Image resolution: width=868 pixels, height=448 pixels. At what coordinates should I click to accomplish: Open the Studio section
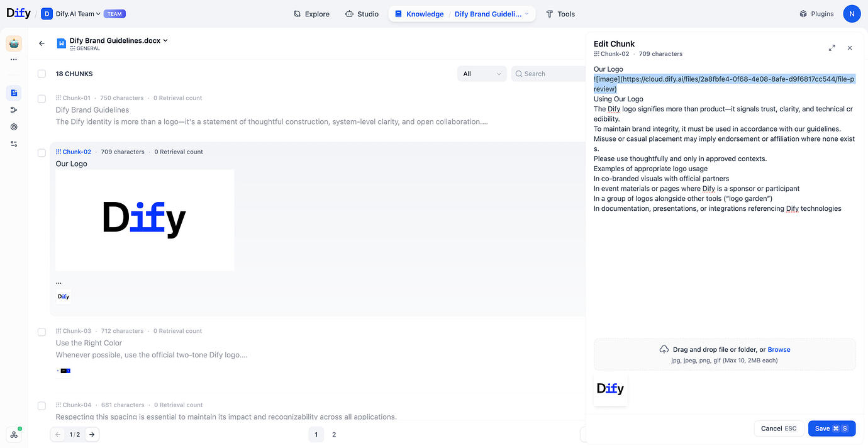[x=362, y=13]
